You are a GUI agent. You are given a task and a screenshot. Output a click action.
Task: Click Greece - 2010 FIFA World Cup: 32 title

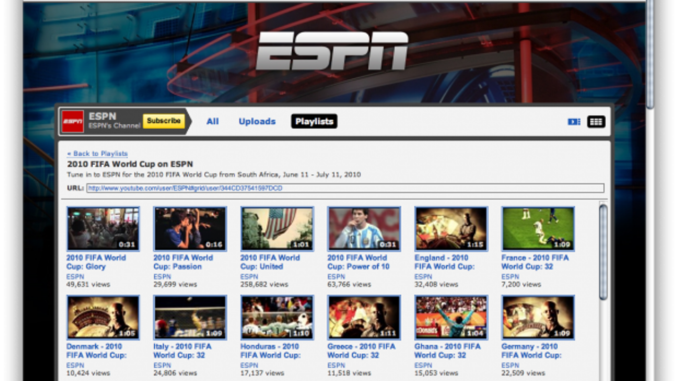tap(361, 351)
